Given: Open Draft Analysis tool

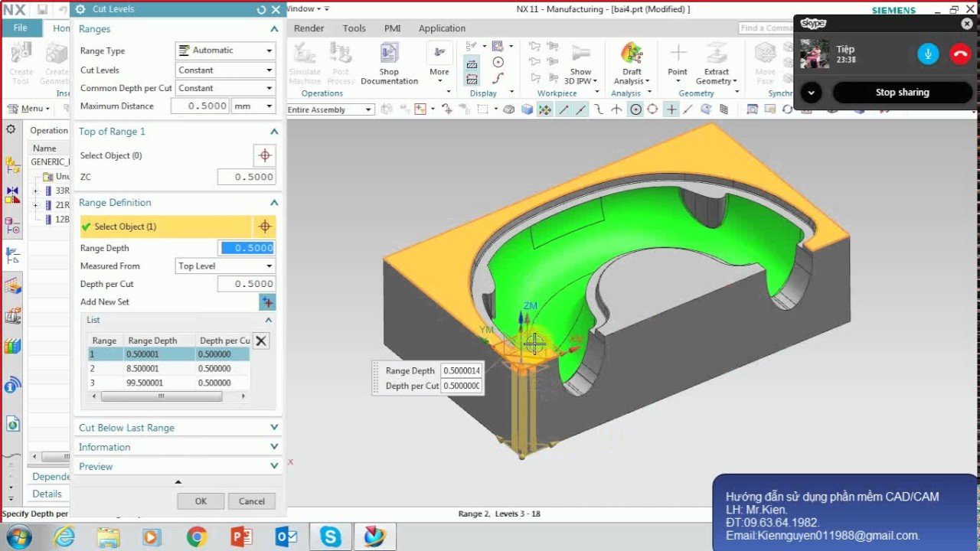Looking at the screenshot, I should point(632,64).
